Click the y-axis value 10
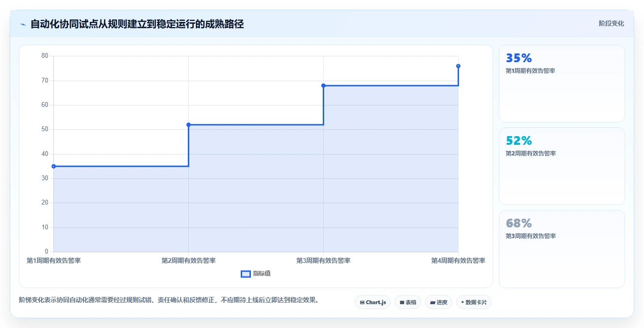Viewport: 644px width, 328px height. [45, 227]
